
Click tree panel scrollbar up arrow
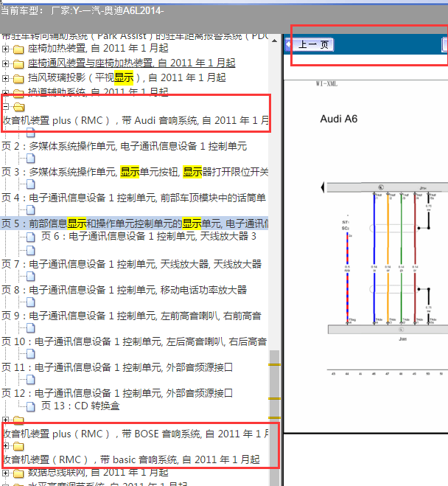coord(274,41)
